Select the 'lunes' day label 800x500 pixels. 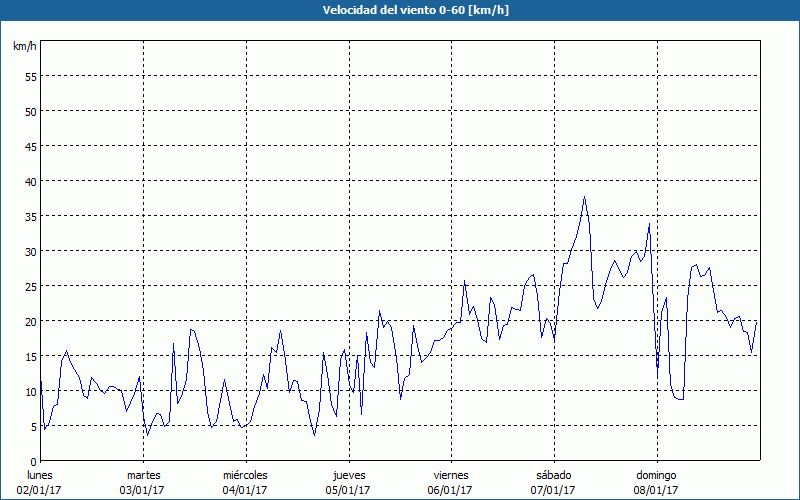point(40,475)
